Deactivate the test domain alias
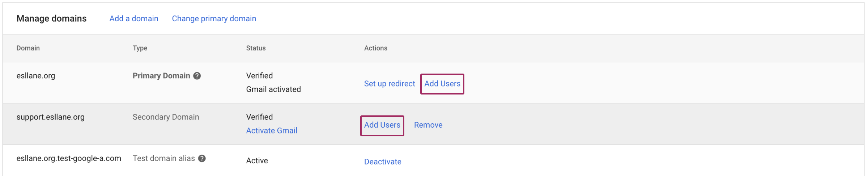Viewport: 868px width, 176px height. click(x=383, y=162)
